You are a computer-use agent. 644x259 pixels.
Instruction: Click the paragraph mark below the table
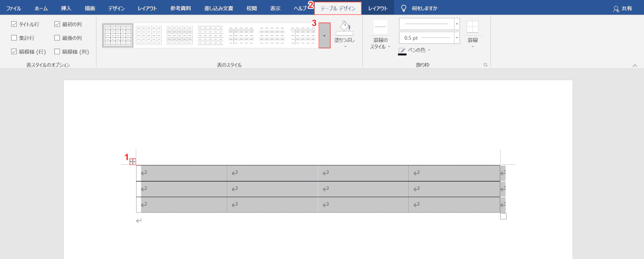pos(139,220)
